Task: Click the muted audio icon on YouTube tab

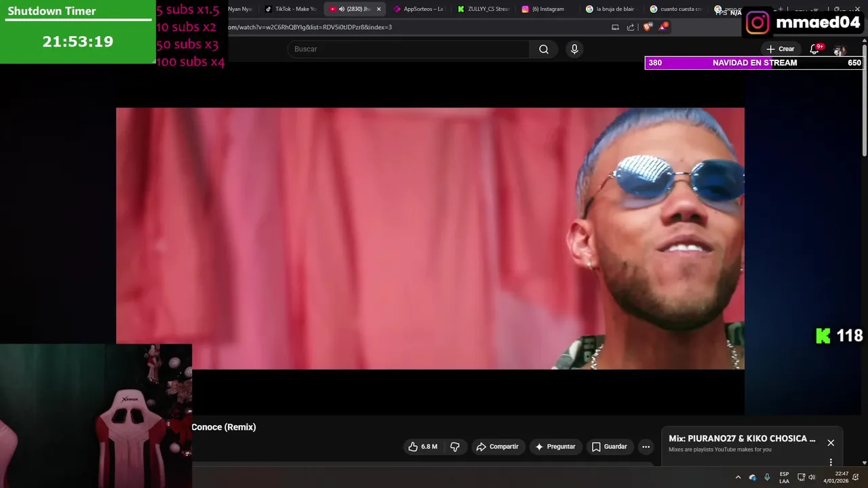Action: (341, 9)
